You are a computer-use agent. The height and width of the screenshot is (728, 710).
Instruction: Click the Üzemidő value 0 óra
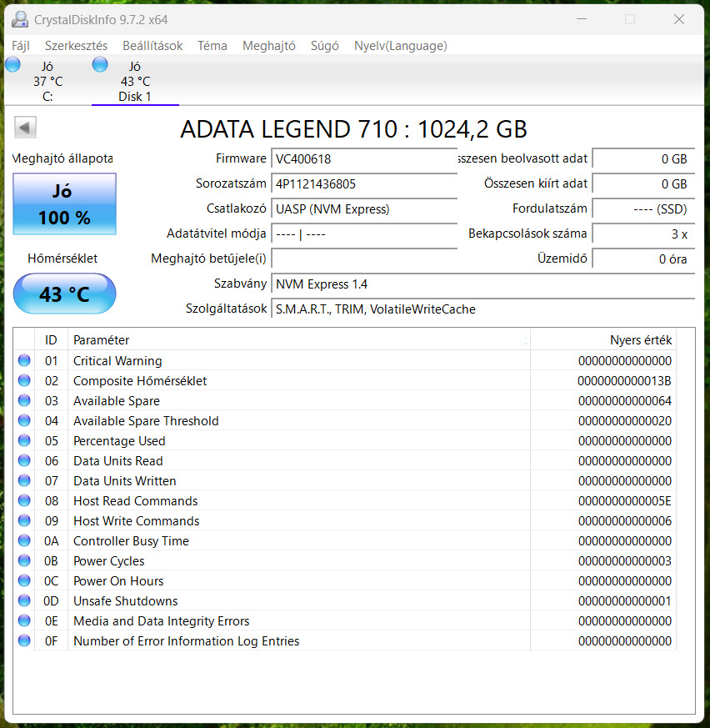coord(643,259)
